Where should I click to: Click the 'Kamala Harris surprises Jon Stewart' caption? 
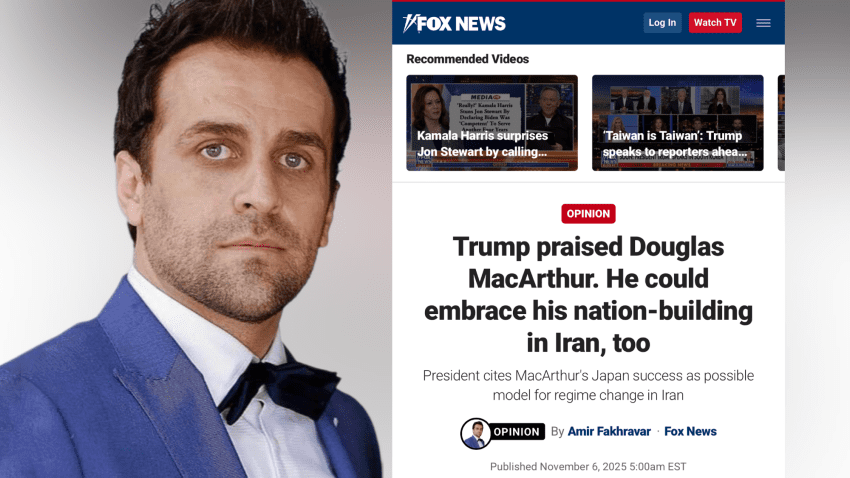(x=482, y=144)
